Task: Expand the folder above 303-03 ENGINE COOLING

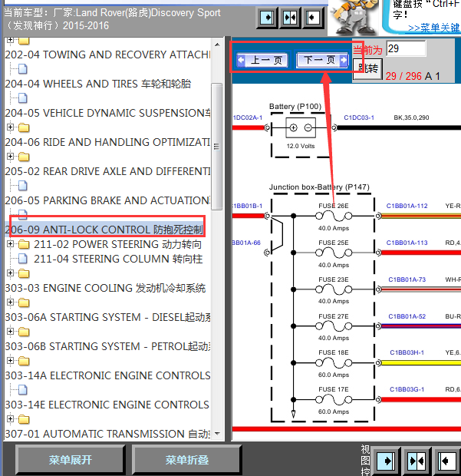Action: (10, 273)
